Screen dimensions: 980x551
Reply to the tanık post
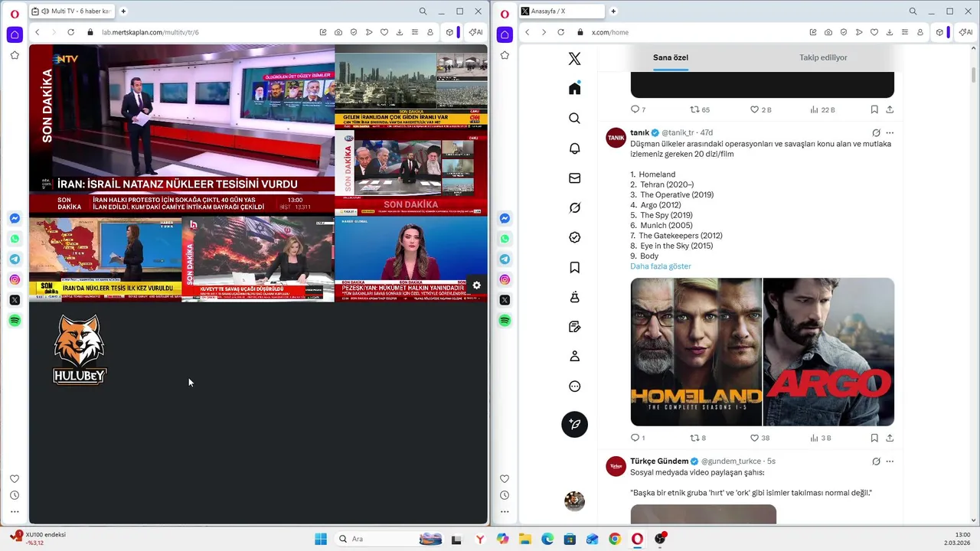point(637,438)
